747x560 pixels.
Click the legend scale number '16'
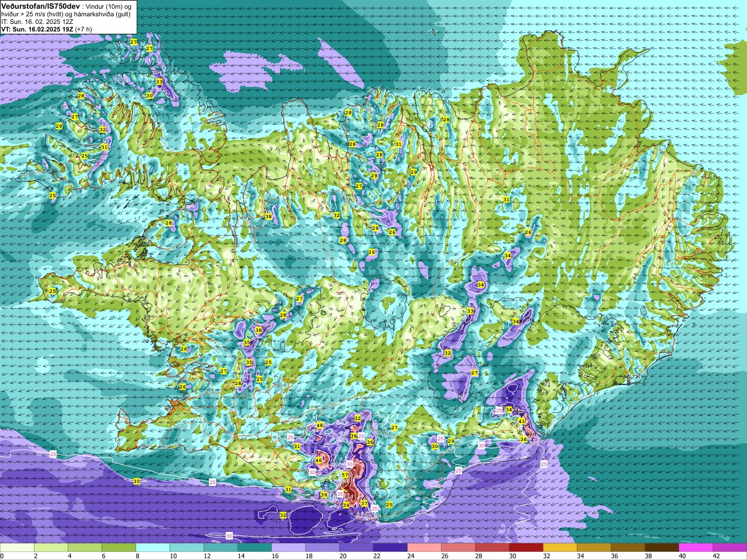[x=275, y=556]
